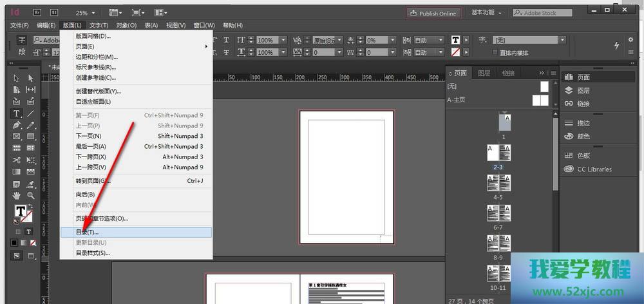
Task: Open the 25% zoom level dropdown
Action: pos(86,13)
